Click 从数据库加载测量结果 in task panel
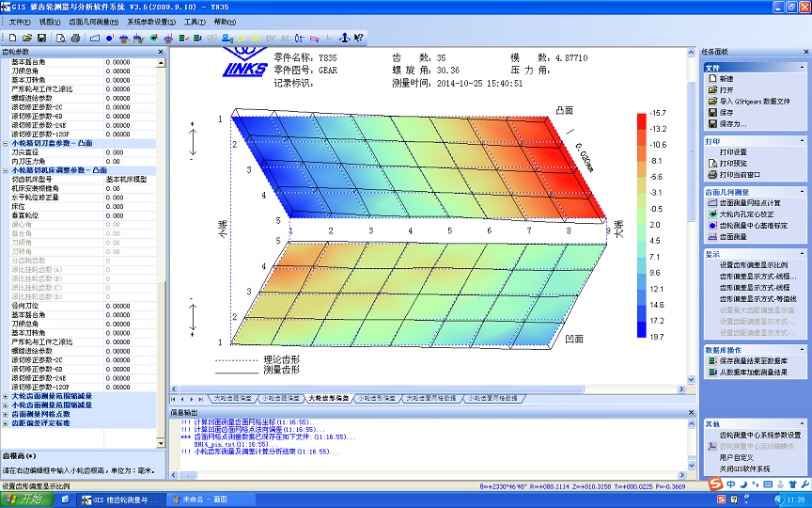 pyautogui.click(x=754, y=373)
